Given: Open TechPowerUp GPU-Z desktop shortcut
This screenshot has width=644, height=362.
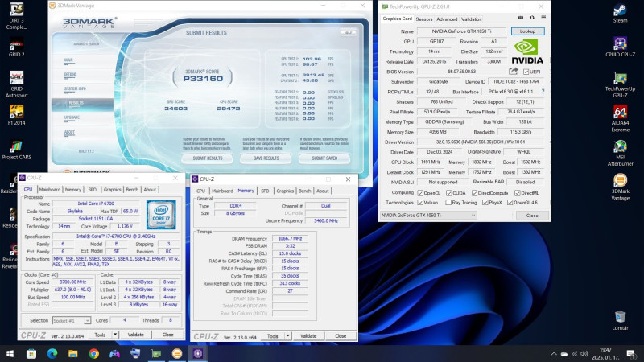Looking at the screenshot, I should coord(620,84).
